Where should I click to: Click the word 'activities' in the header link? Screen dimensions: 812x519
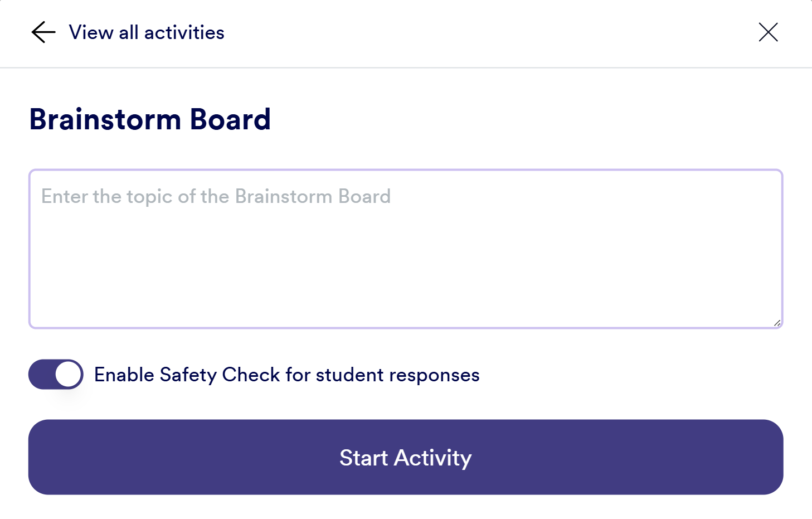[x=184, y=32]
